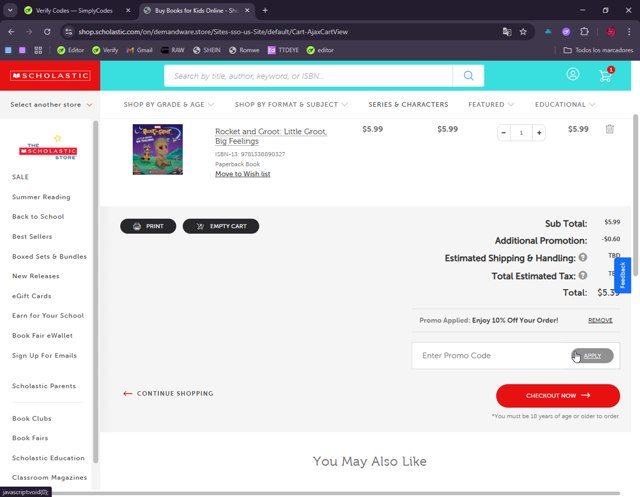This screenshot has width=640, height=497.
Task: Reload the page with the refresh icon
Action: click(47, 32)
